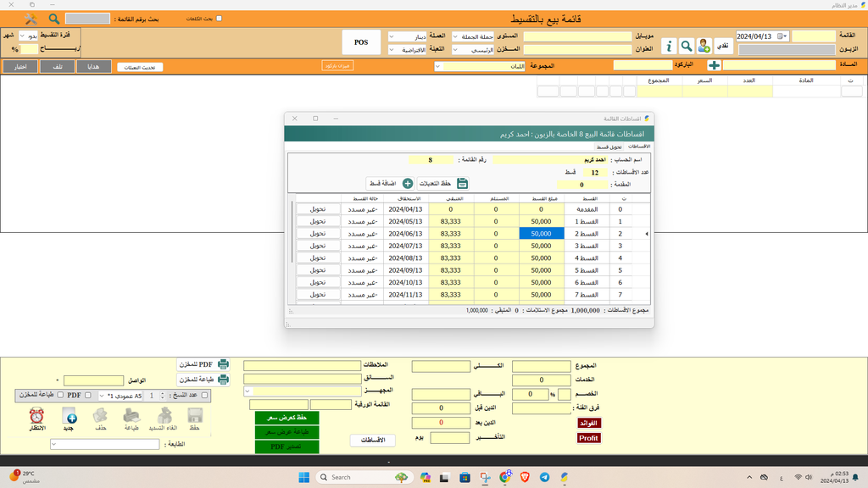Image resolution: width=868 pixels, height=488 pixels.
Task: Click the green plus beside the barcode field
Action: (715, 65)
